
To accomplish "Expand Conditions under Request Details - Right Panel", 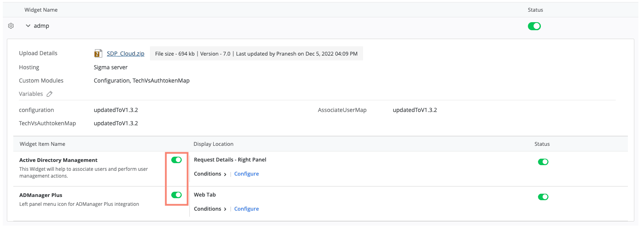I will (210, 174).
